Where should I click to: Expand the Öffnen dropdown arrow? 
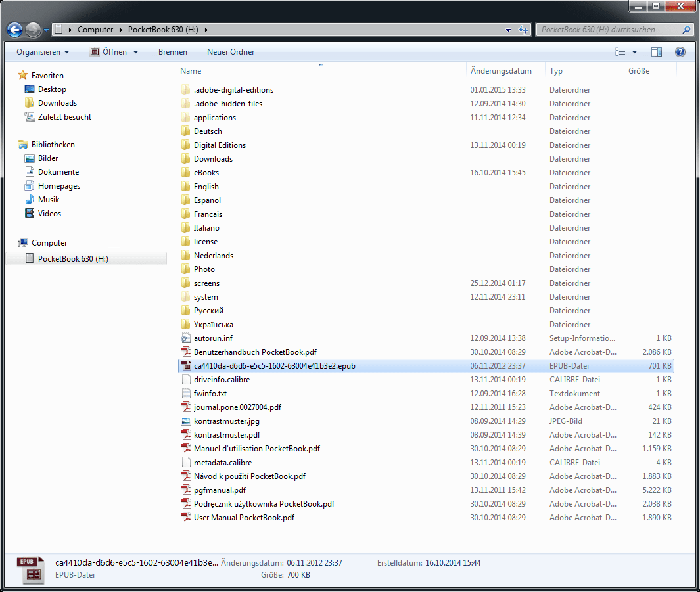(135, 52)
